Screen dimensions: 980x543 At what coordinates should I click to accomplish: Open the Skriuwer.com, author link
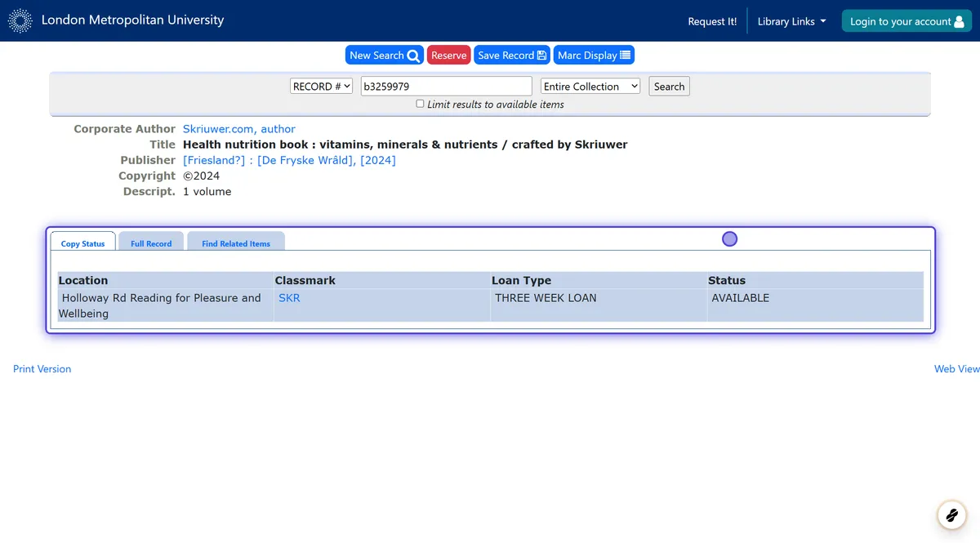[x=239, y=129]
